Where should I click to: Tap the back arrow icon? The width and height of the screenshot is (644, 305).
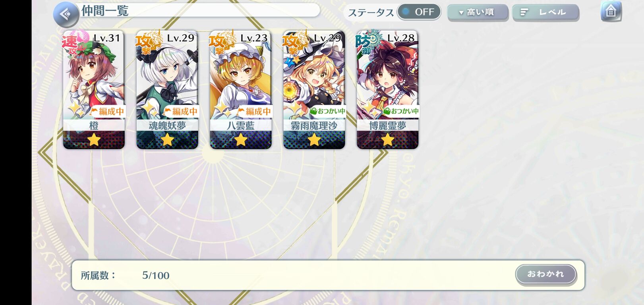(x=66, y=14)
